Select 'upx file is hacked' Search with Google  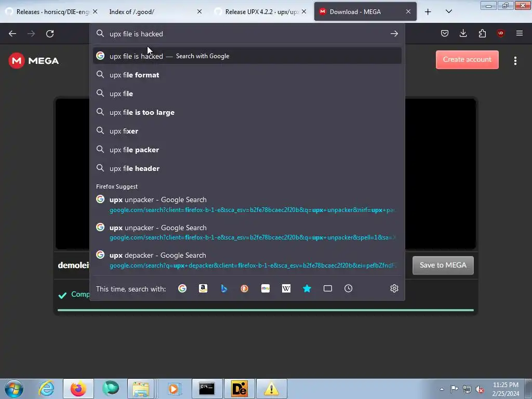pos(247,56)
